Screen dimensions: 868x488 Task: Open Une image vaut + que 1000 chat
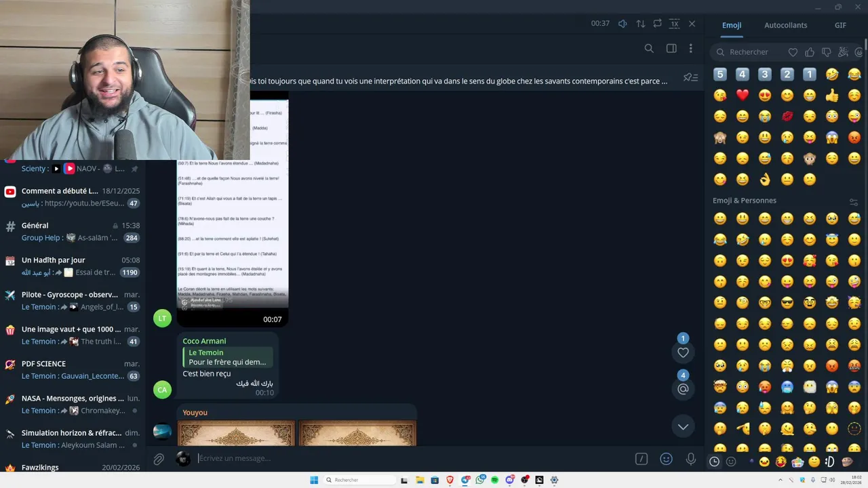[73, 335]
